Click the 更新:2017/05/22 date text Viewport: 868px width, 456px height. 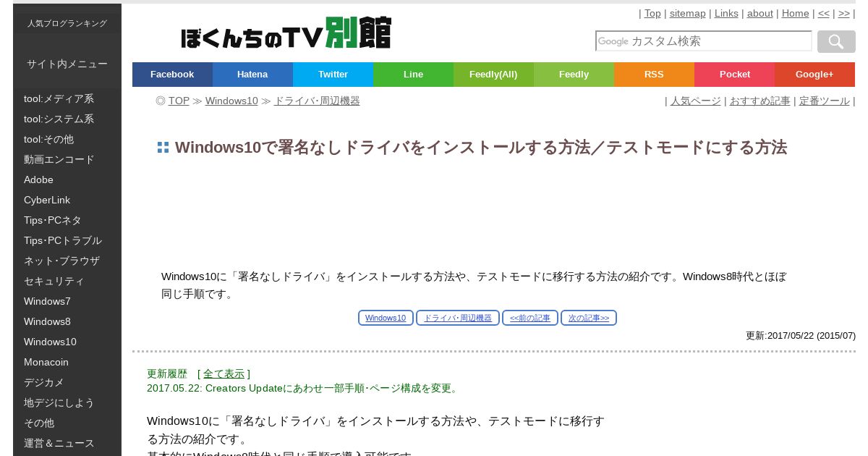801,336
